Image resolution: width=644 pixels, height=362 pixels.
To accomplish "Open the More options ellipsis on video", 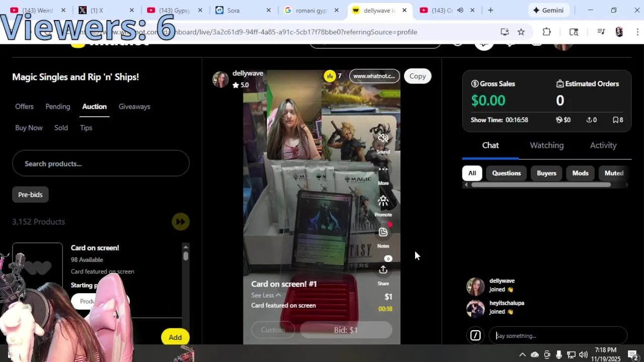I will (x=383, y=169).
